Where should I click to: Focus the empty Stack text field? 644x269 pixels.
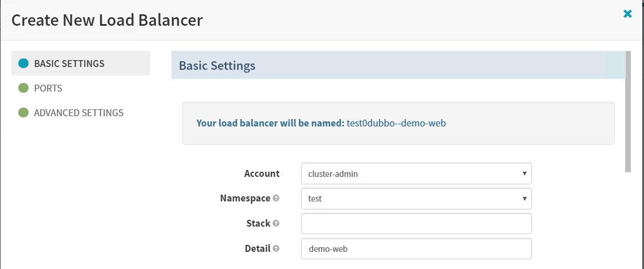coord(416,224)
